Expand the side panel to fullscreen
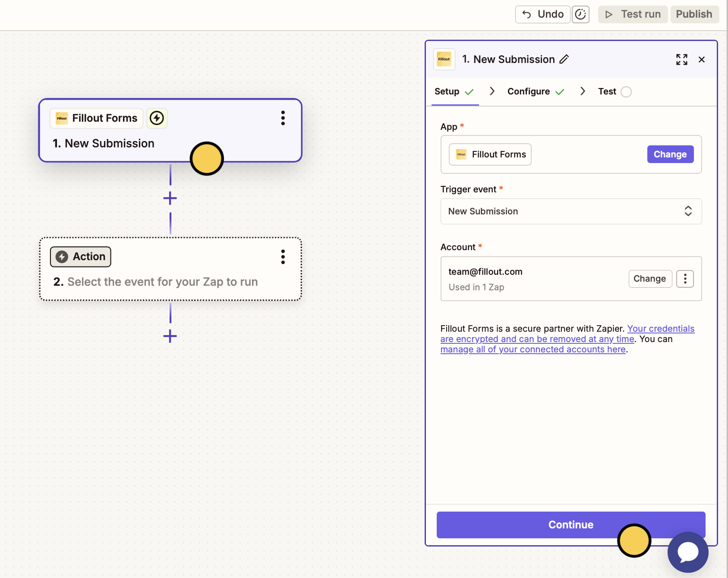The height and width of the screenshot is (578, 728). click(682, 60)
